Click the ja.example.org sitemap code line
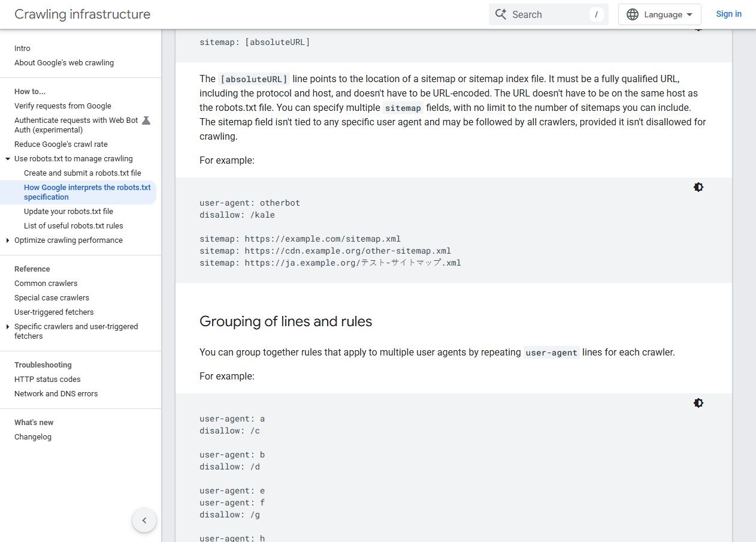756x542 pixels. [x=330, y=263]
